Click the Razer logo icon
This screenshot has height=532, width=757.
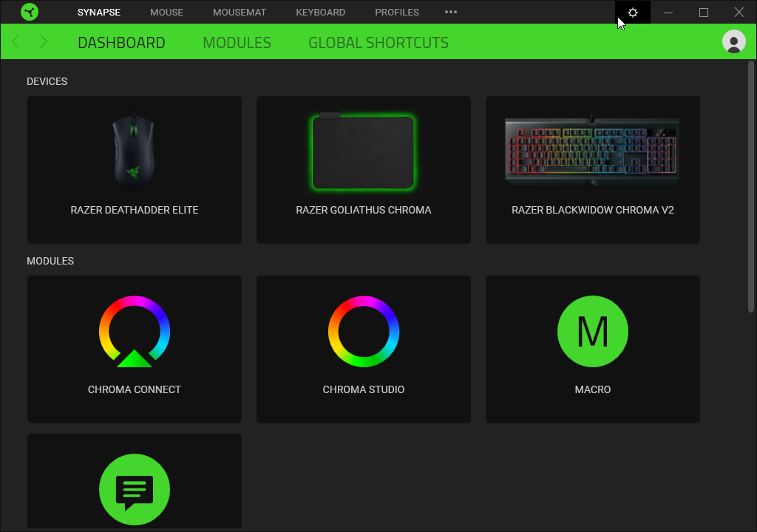(30, 13)
